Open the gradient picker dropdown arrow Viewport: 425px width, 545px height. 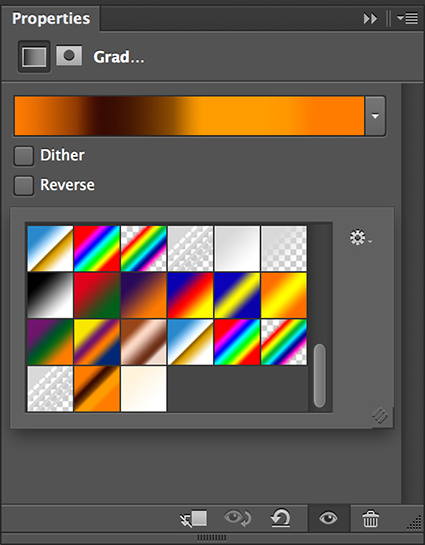point(375,116)
